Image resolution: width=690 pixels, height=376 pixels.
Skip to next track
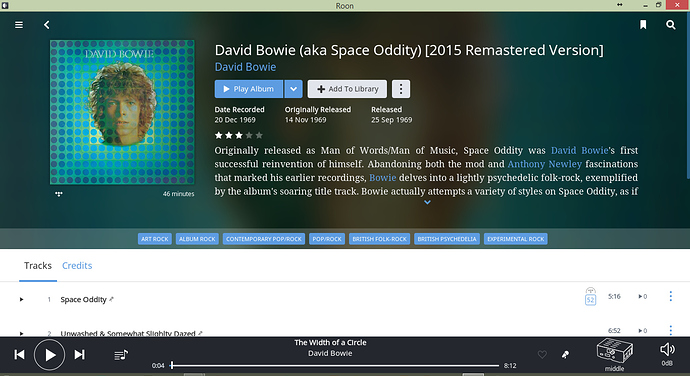pyautogui.click(x=79, y=354)
